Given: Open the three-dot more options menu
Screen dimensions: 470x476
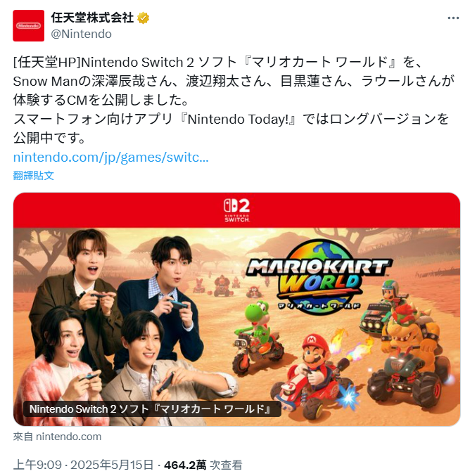Looking at the screenshot, I should point(453,18).
